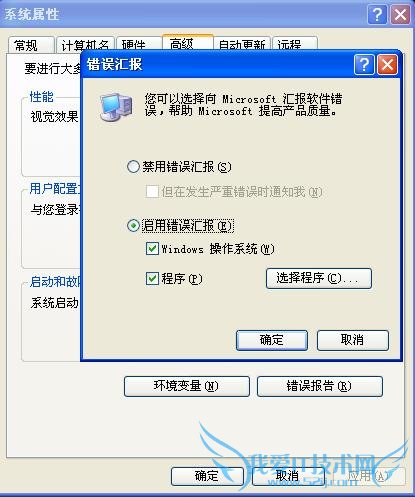
Task: Open the 选择程序 dialog button
Action: [x=319, y=278]
